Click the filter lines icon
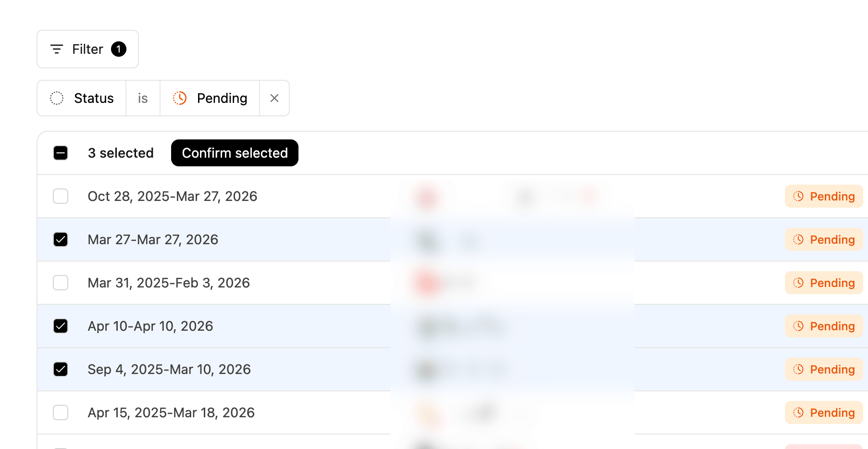This screenshot has width=868, height=449. [x=57, y=49]
